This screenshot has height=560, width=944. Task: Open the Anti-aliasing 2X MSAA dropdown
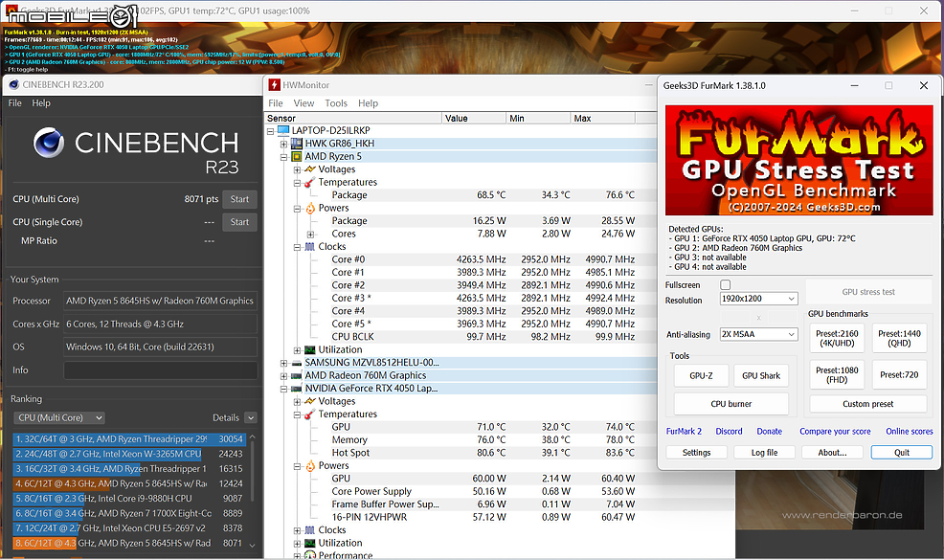pyautogui.click(x=758, y=334)
